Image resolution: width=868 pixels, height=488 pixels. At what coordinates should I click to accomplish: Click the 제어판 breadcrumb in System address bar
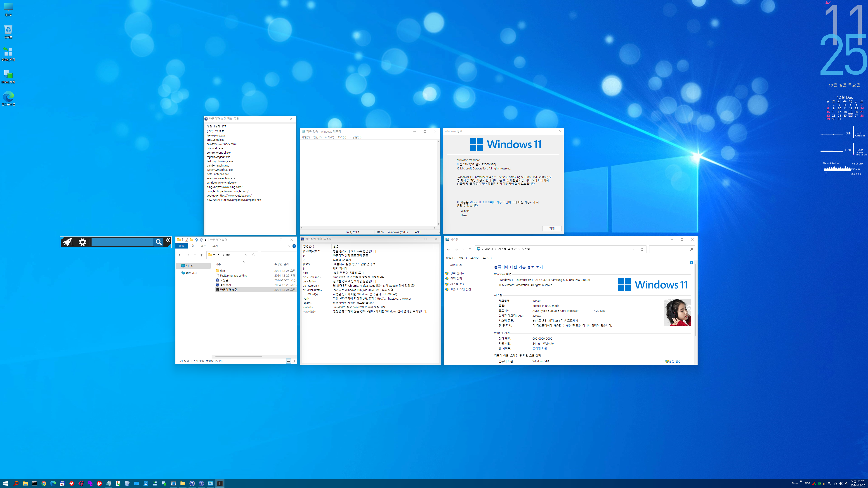pyautogui.click(x=489, y=249)
